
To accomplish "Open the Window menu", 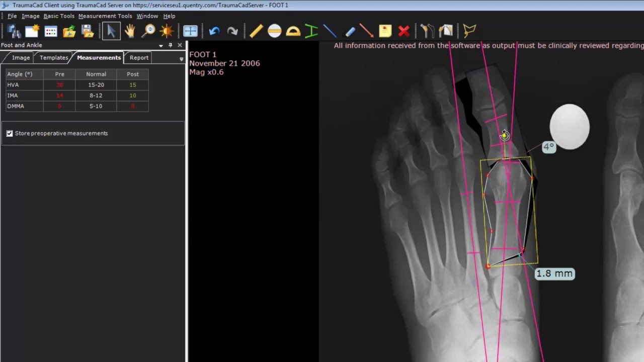I will (x=147, y=16).
